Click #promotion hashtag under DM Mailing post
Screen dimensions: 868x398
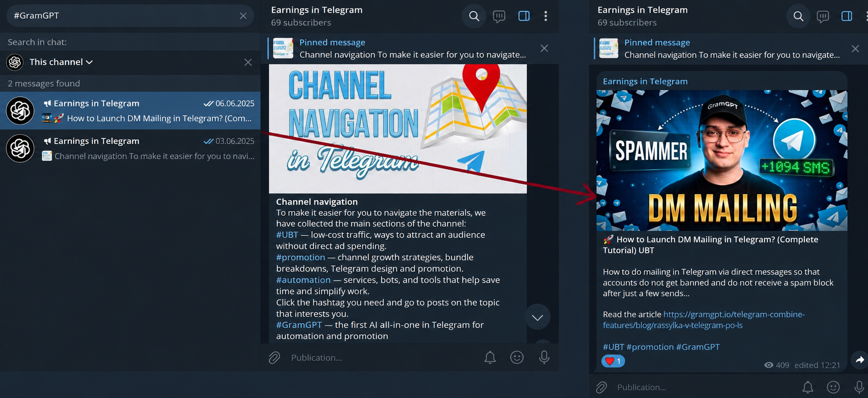tap(650, 347)
